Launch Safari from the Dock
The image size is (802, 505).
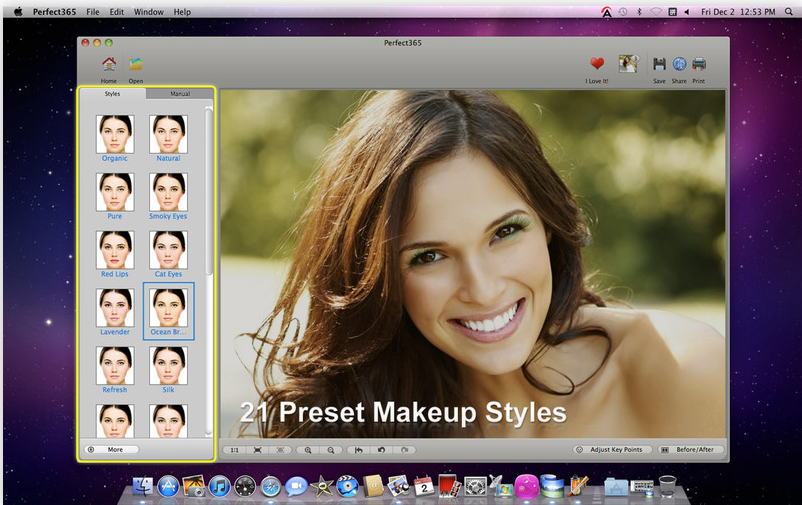click(271, 487)
